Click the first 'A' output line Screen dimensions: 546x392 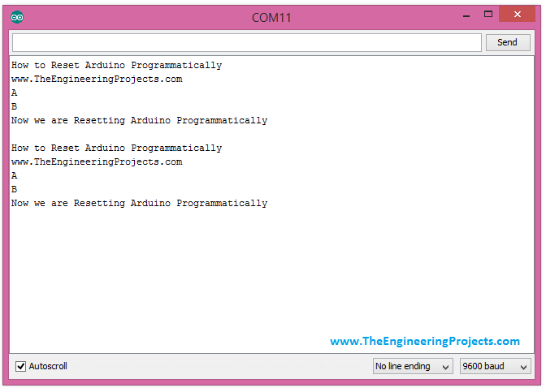click(x=15, y=93)
